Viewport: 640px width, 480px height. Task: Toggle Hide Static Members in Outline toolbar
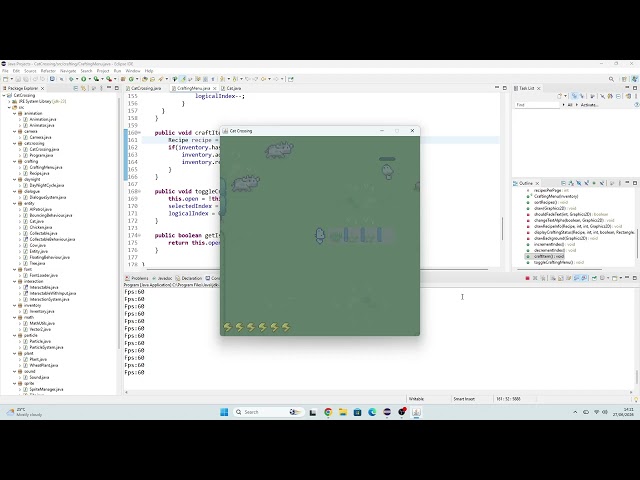587,183
